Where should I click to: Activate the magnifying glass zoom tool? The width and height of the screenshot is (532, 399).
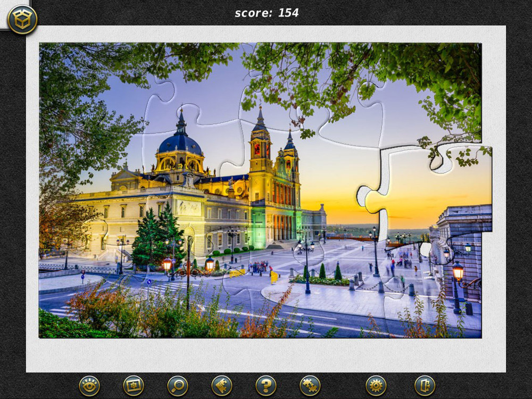(x=178, y=385)
